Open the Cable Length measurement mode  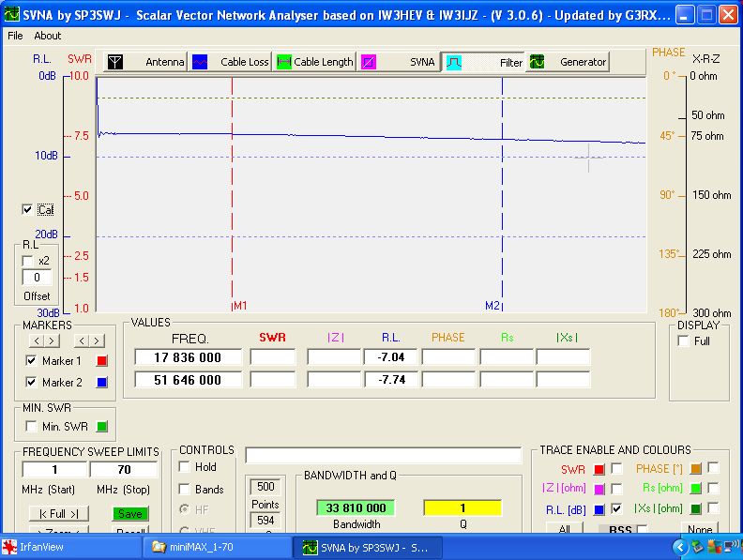pos(283,62)
